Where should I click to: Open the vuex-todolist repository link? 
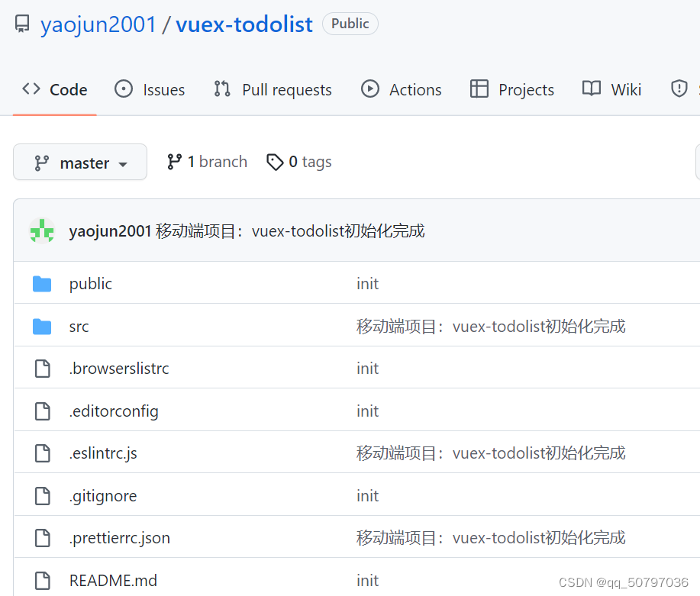pos(244,24)
